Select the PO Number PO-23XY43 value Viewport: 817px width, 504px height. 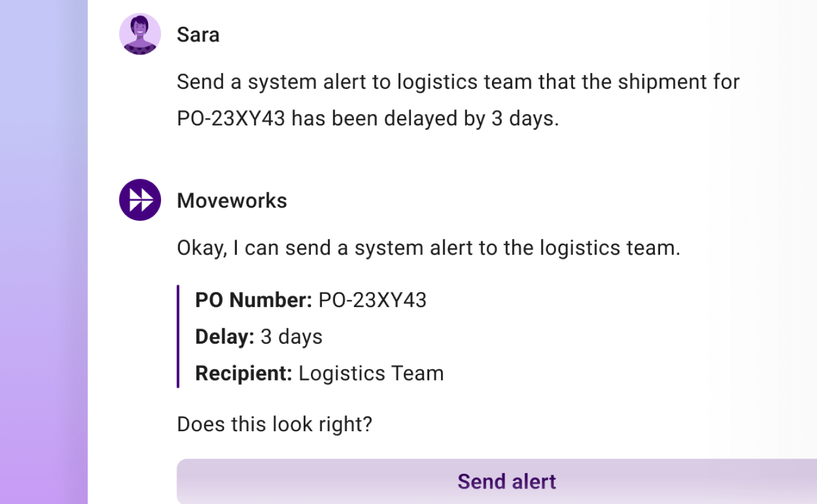pos(372,300)
